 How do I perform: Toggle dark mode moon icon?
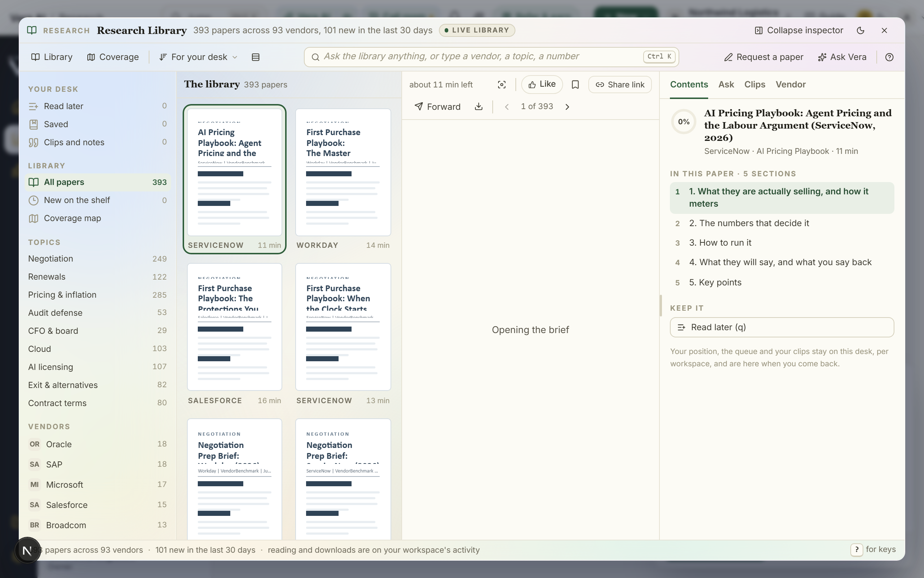tap(860, 31)
